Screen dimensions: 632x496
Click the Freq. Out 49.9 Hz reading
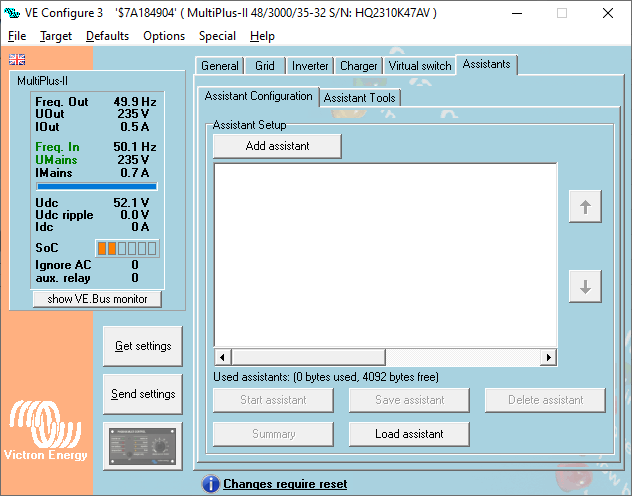click(x=96, y=102)
